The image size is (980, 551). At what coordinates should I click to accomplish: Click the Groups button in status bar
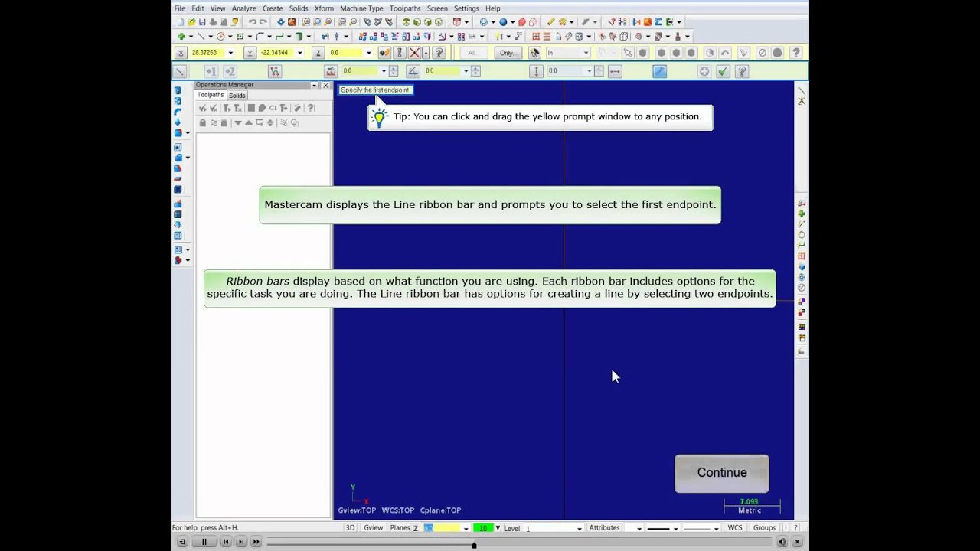point(764,528)
